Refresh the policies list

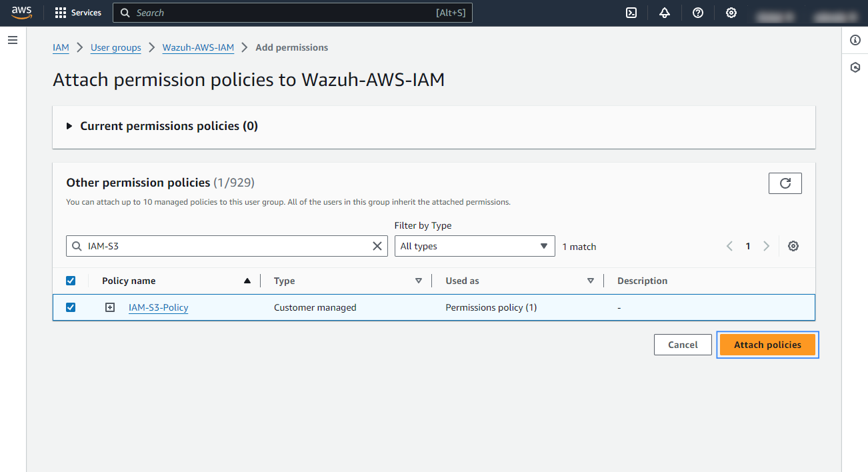point(785,183)
